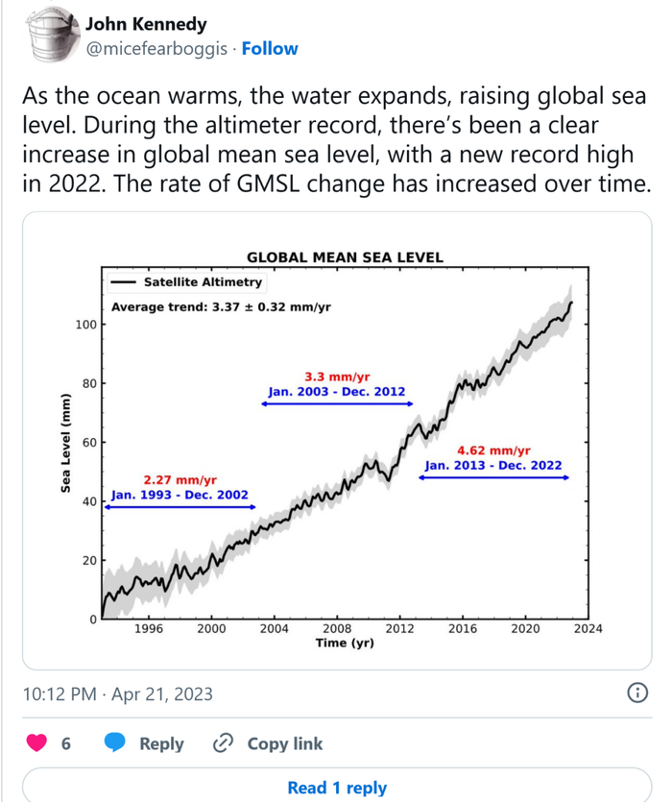Click the copy link chain icon

(x=223, y=743)
